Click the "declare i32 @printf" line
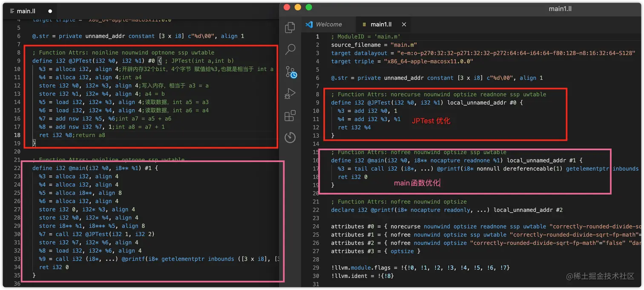Screen dimensions: 644x290 (x=447, y=210)
